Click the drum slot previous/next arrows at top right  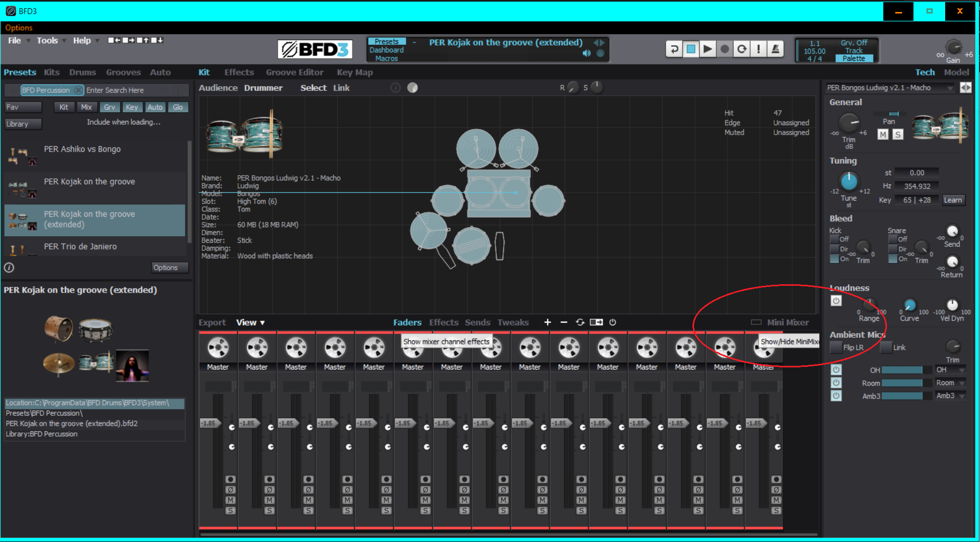[x=965, y=87]
